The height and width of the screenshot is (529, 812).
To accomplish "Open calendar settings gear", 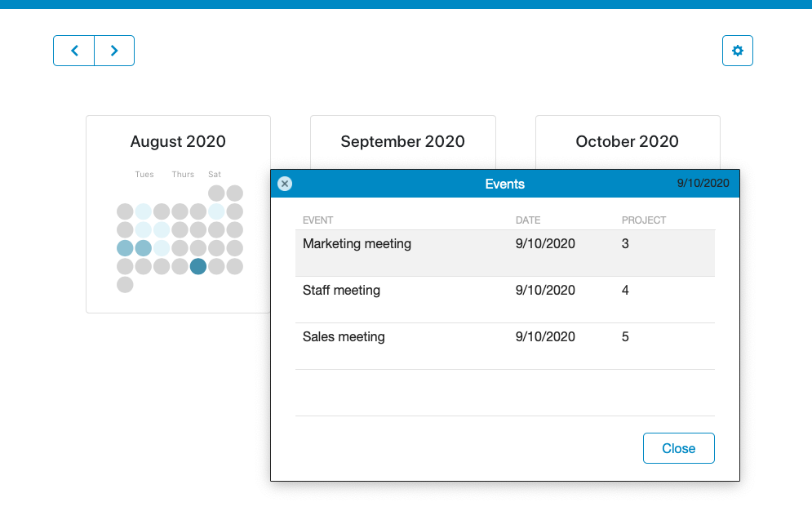I will click(738, 51).
